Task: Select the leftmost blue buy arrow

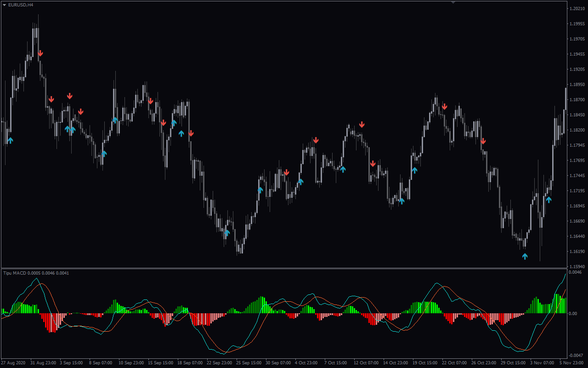Action: coord(11,140)
